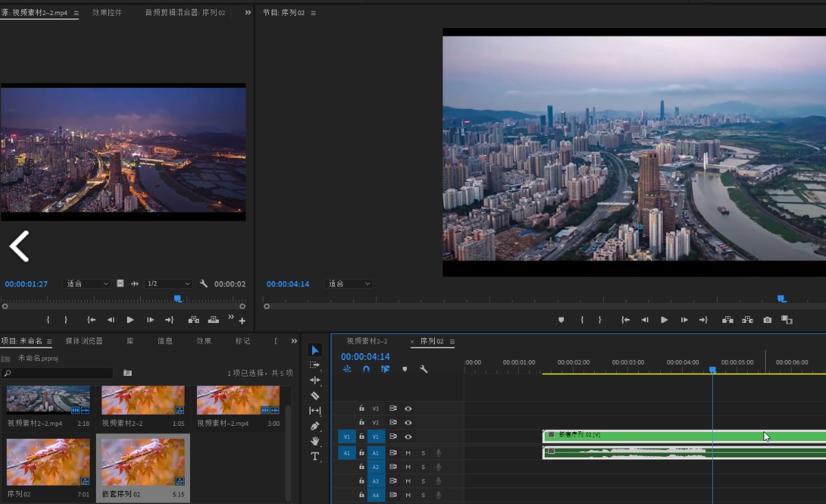The height and width of the screenshot is (504, 826).
Task: Open the 信息 tab
Action: 165,341
